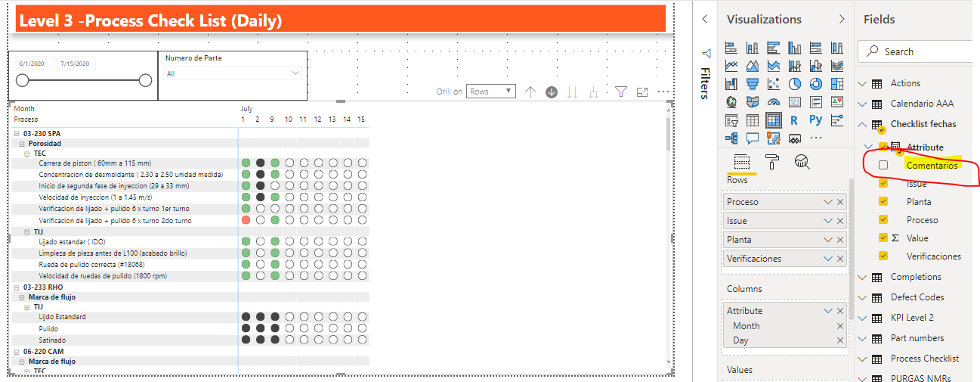Select the table visual

[753, 120]
